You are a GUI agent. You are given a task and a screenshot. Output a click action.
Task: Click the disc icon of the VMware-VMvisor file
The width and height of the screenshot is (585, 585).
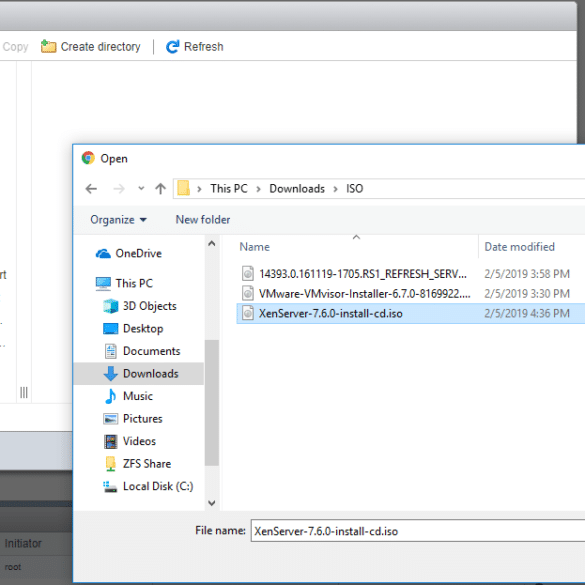pyautogui.click(x=248, y=294)
